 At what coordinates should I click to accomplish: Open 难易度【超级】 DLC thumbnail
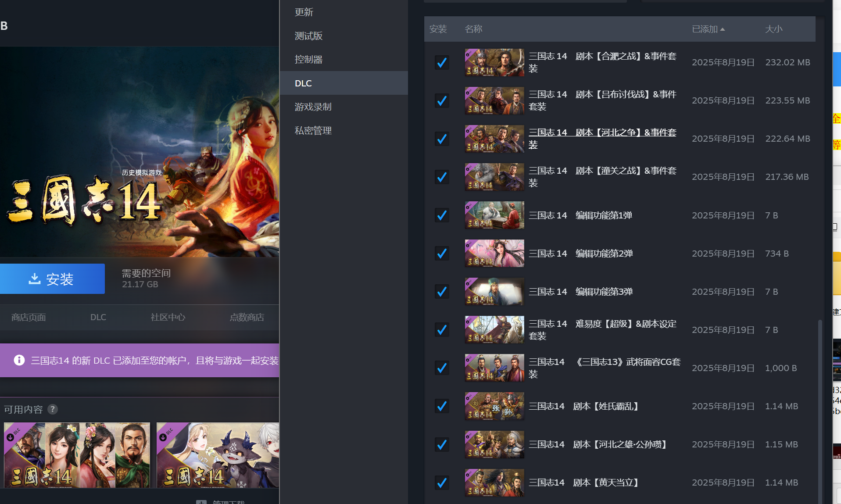click(x=494, y=329)
